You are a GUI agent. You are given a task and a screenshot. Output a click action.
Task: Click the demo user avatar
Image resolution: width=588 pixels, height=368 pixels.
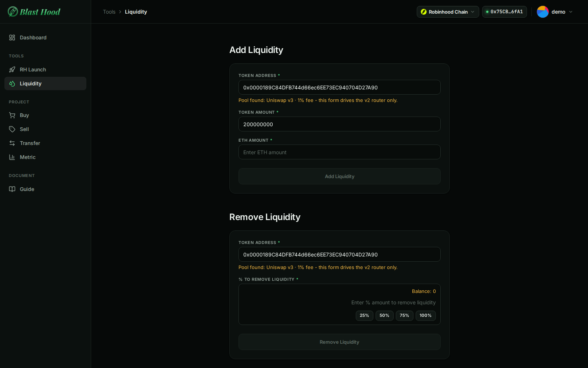(x=543, y=12)
